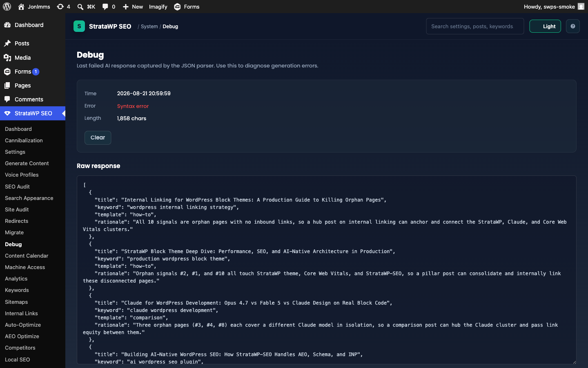Screen dimensions: 588x368
Task: Open Sitemaps page
Action: point(16,302)
